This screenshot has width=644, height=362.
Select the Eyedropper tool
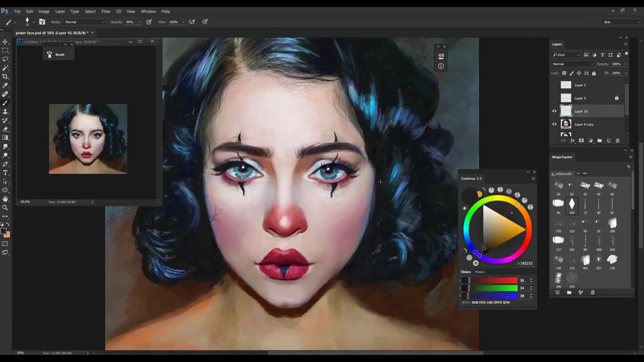click(5, 85)
